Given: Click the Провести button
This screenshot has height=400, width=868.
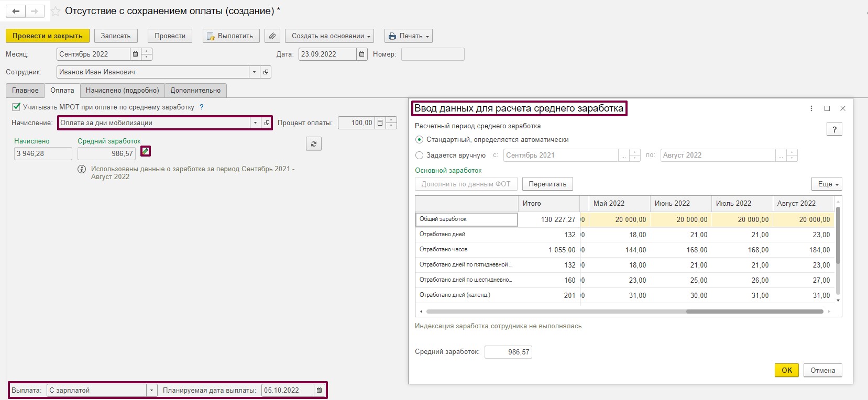Looking at the screenshot, I should (x=170, y=36).
